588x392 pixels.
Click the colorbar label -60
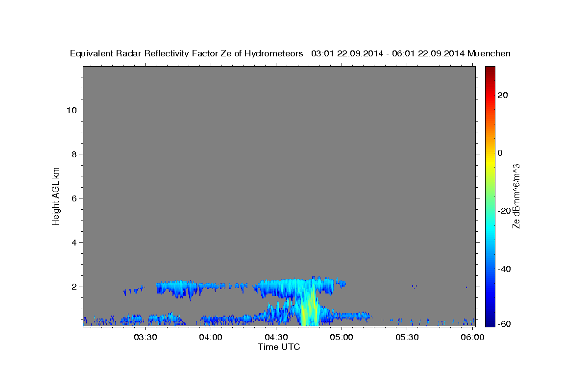click(x=505, y=324)
